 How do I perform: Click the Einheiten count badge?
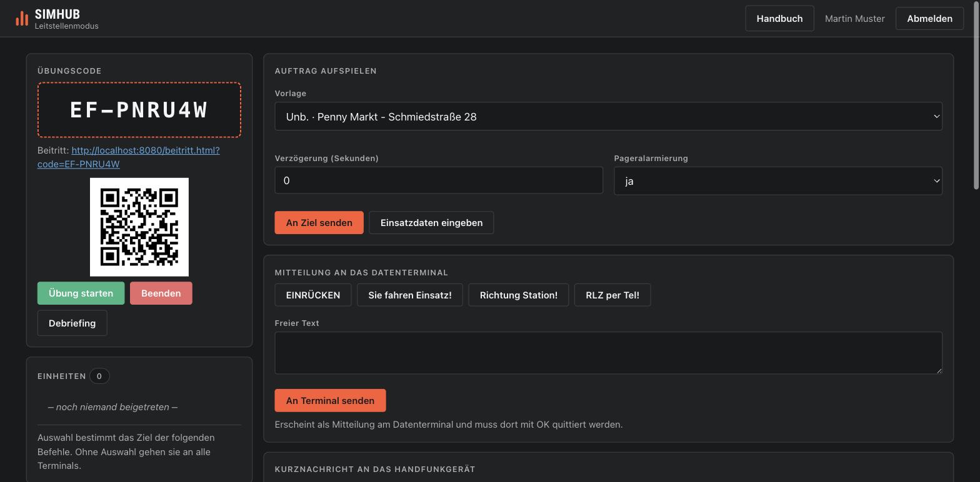pos(99,376)
